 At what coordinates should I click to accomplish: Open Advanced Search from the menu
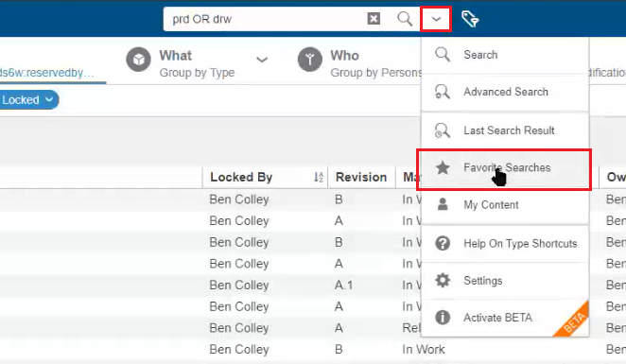[505, 92]
